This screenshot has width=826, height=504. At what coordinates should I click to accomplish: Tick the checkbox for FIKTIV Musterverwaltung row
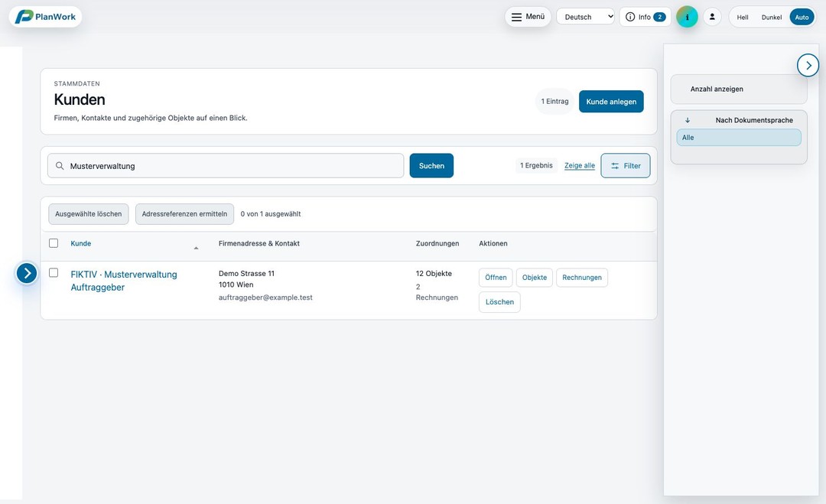coord(54,273)
